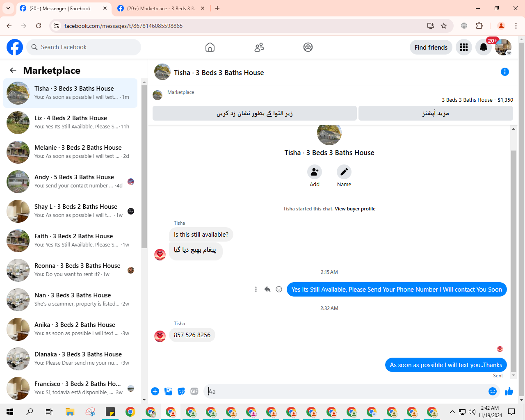Image resolution: width=525 pixels, height=420 pixels.
Task: Click the message text field Aa
Action: coord(346,391)
